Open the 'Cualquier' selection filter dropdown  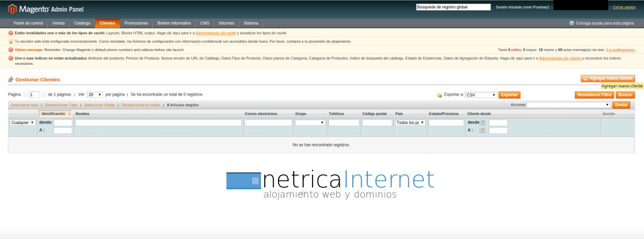[x=23, y=123]
